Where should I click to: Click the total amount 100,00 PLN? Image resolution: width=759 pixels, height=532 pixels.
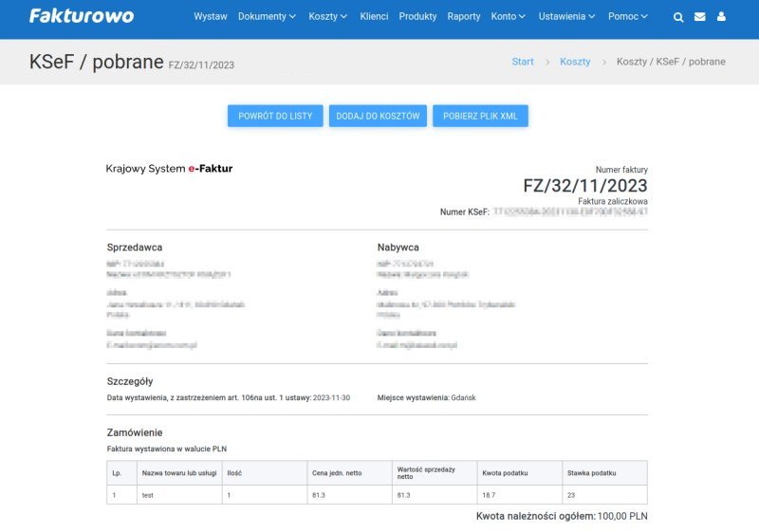[x=622, y=516]
